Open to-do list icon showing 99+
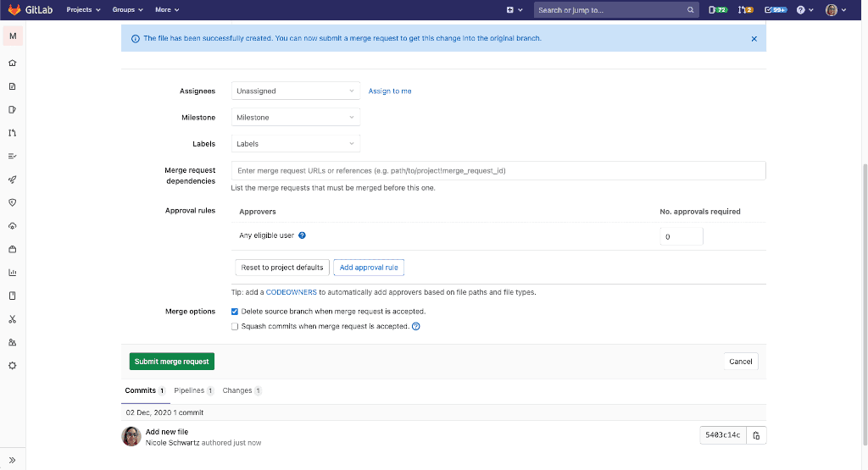 click(x=776, y=10)
